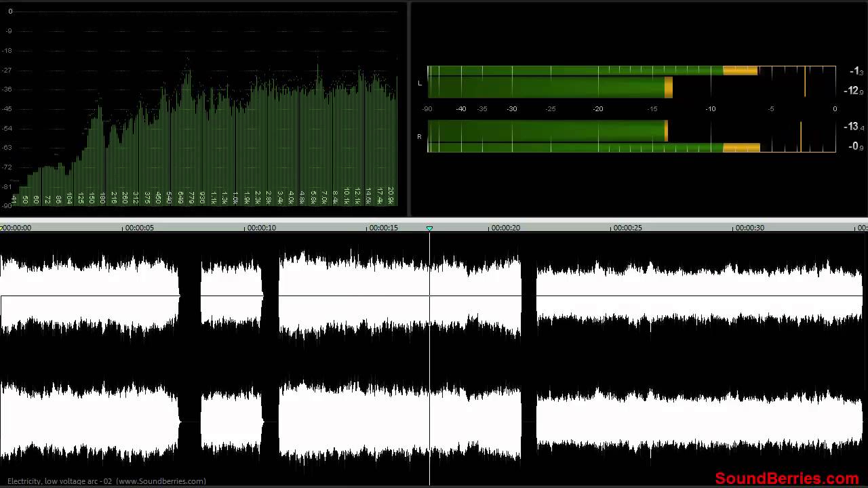Viewport: 868px width, 488px height.
Task: Click the -18 dB label on the spectrum axis
Action: click(8, 51)
